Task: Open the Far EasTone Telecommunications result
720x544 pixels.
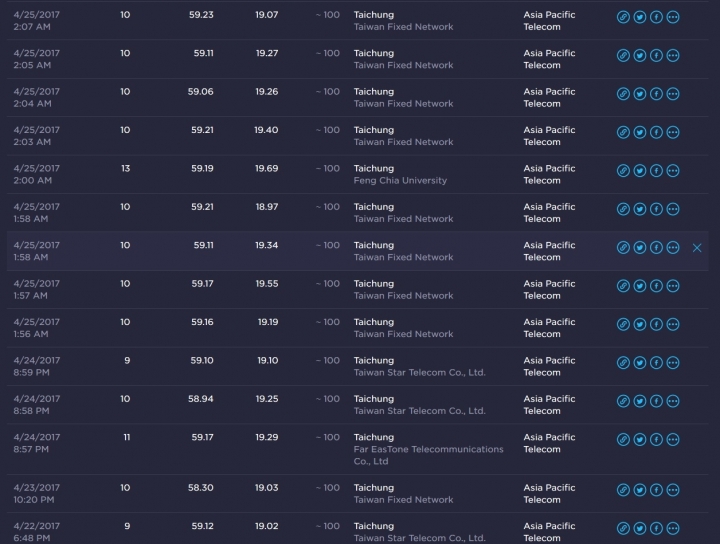Action: (428, 450)
